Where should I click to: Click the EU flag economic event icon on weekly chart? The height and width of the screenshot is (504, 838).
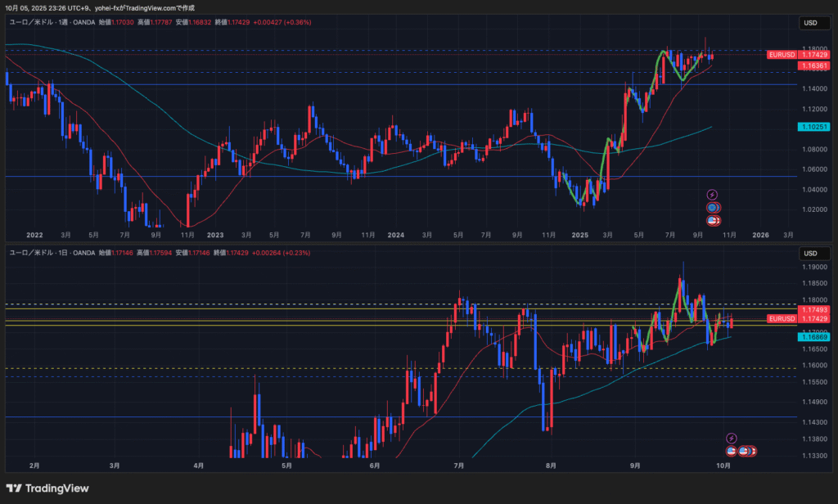712,208
